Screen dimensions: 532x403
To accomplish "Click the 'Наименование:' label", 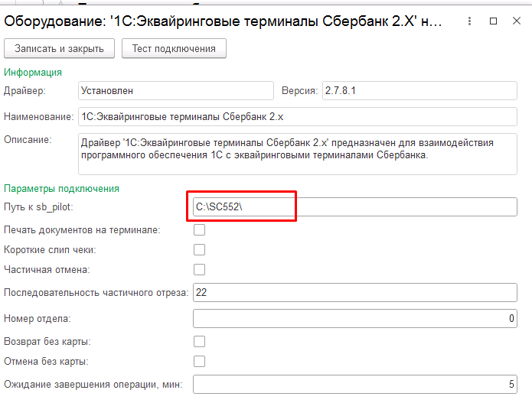I will click(39, 116).
